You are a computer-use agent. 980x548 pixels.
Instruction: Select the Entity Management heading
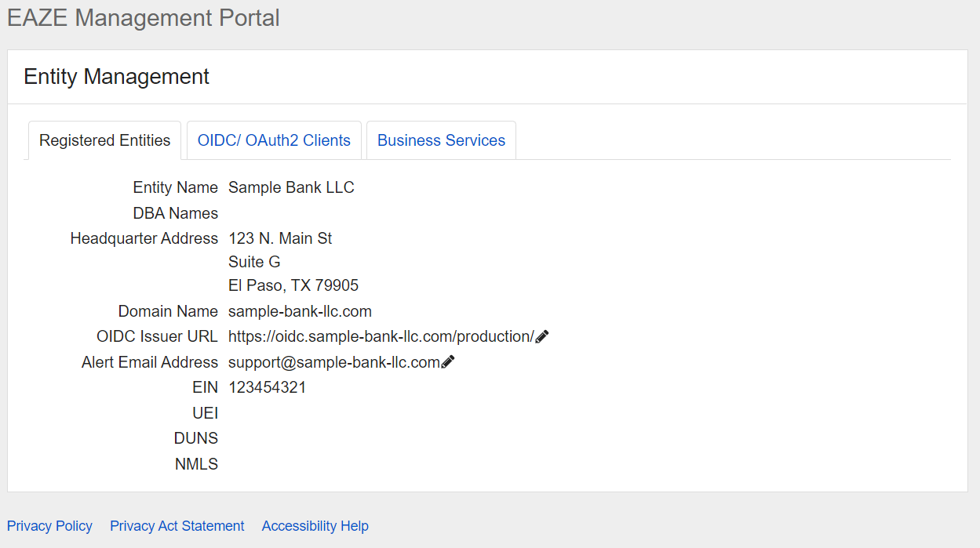point(116,77)
